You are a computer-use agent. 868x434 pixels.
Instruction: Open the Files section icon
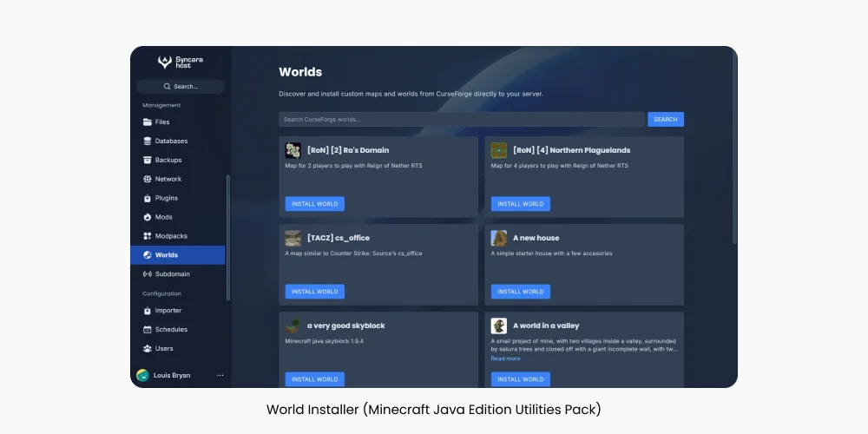click(148, 122)
